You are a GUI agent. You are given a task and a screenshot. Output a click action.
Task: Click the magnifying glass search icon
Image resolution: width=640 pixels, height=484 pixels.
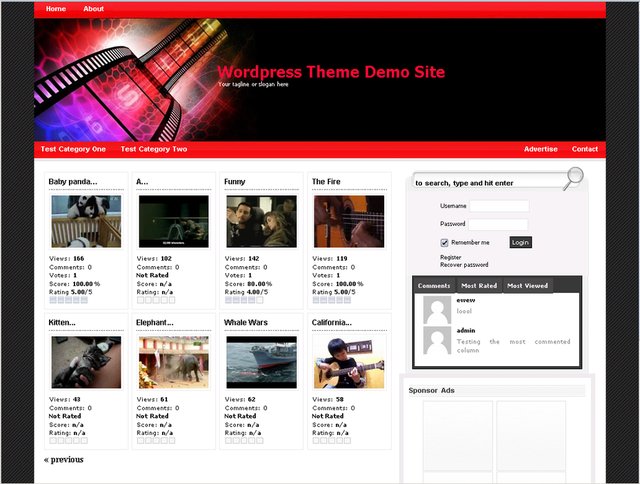(574, 178)
